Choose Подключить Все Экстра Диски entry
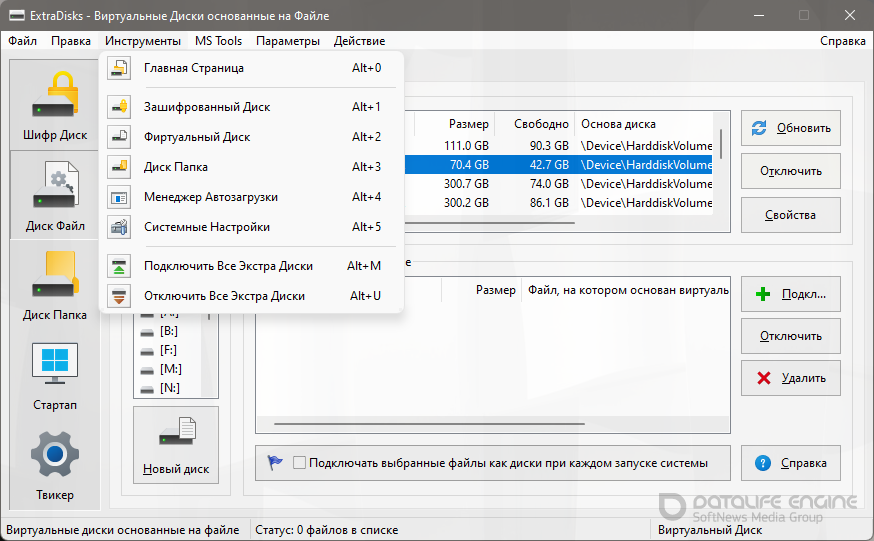The image size is (874, 541). 251,266
